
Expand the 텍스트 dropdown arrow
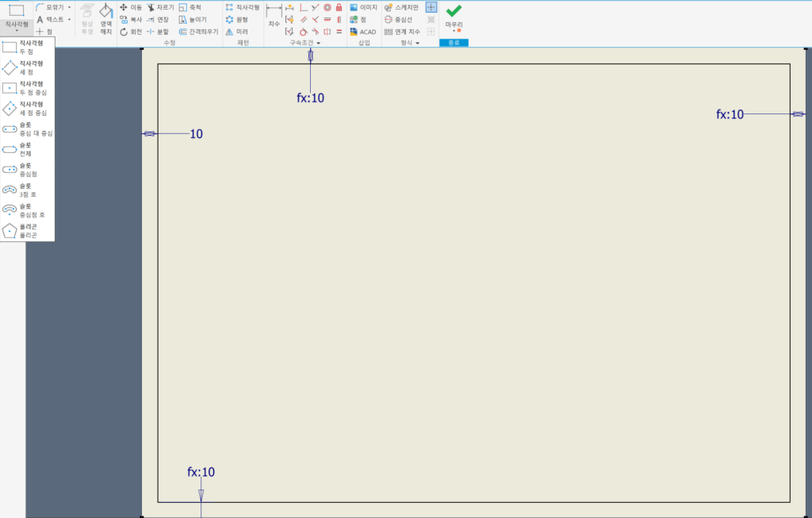pyautogui.click(x=70, y=20)
